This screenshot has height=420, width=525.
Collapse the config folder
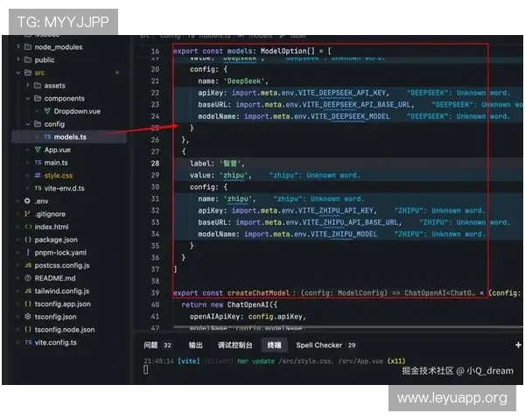coord(28,124)
